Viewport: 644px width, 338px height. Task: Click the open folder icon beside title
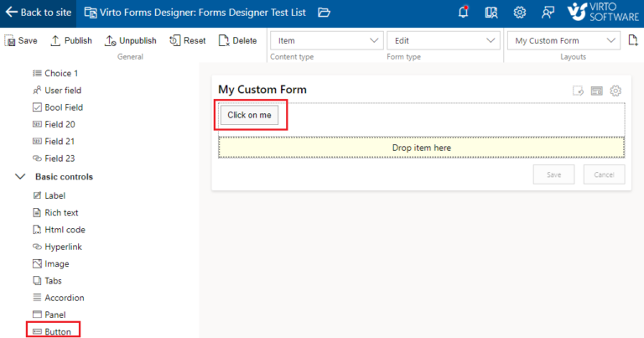pos(325,12)
